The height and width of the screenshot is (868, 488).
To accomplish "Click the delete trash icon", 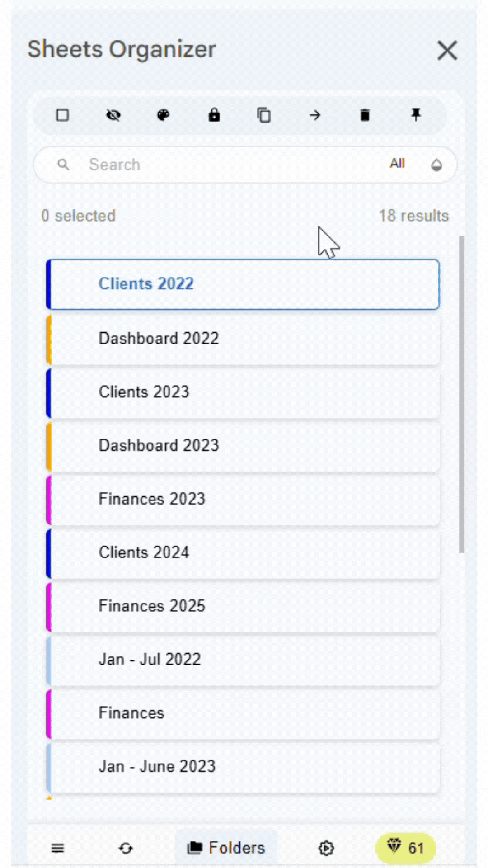I will tap(365, 115).
